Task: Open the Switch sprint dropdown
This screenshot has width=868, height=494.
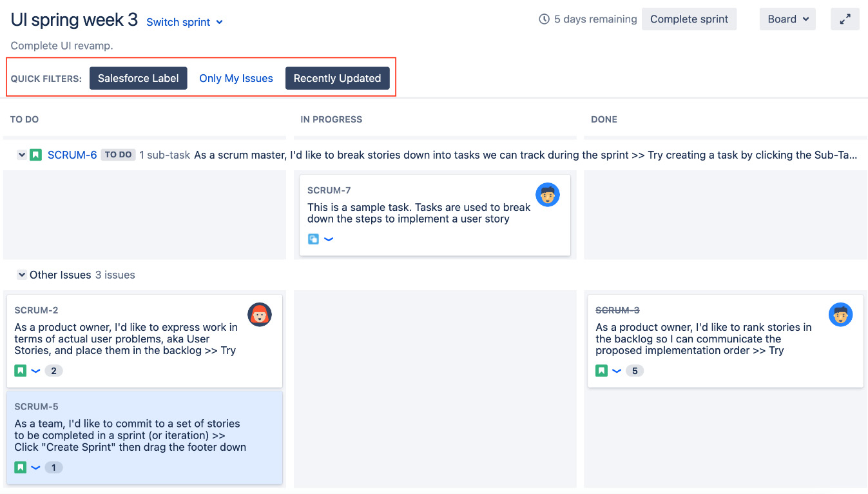Action: [x=184, y=22]
